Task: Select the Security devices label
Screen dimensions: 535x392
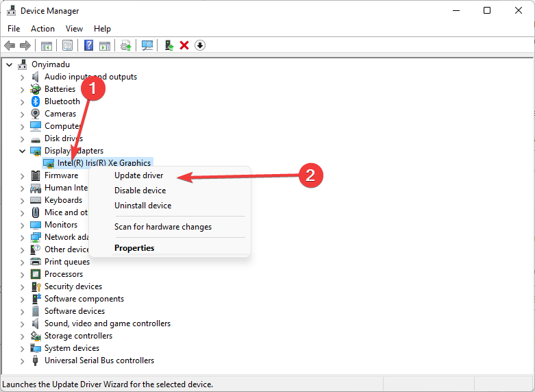Action: [x=73, y=286]
